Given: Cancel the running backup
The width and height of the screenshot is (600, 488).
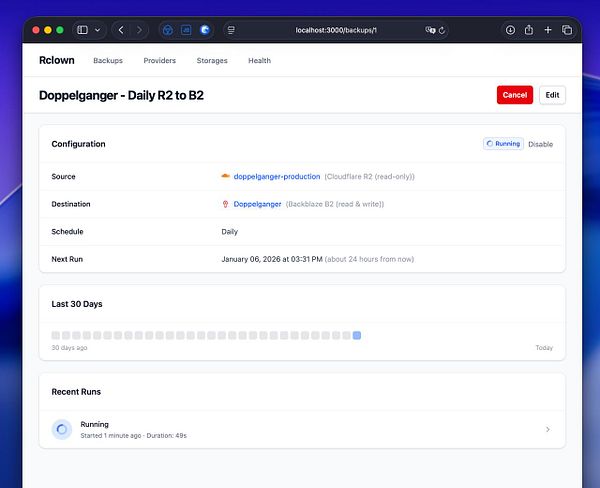Looking at the screenshot, I should [x=515, y=95].
